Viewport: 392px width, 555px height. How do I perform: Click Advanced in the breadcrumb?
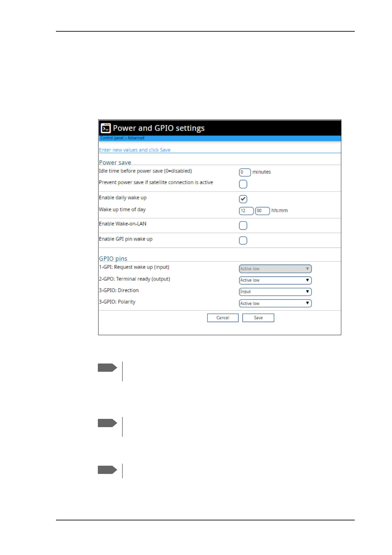click(136, 138)
